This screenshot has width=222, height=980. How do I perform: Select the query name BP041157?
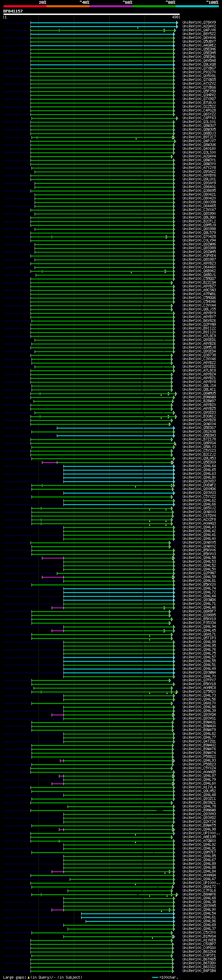(13, 11)
